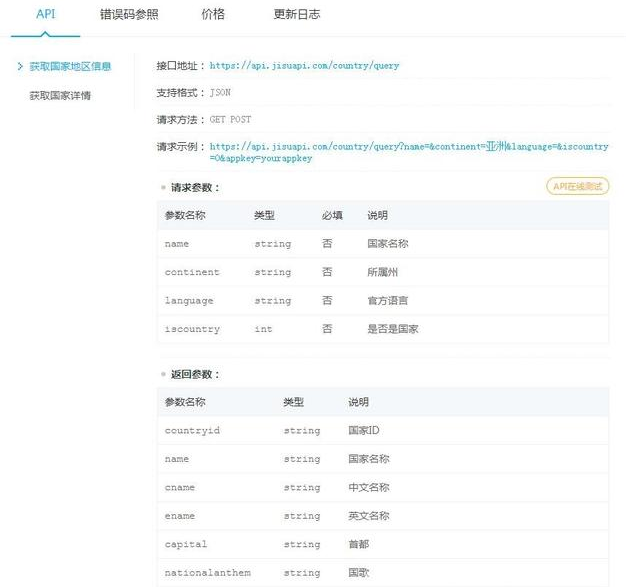This screenshot has width=626, height=587.
Task: Select 获取国家地区信息 in the sidebar
Action: [70, 66]
